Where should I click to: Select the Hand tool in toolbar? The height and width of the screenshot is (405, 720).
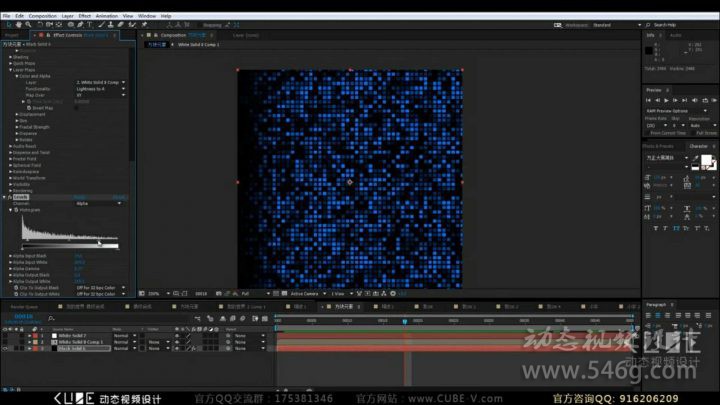pyautogui.click(x=18, y=25)
